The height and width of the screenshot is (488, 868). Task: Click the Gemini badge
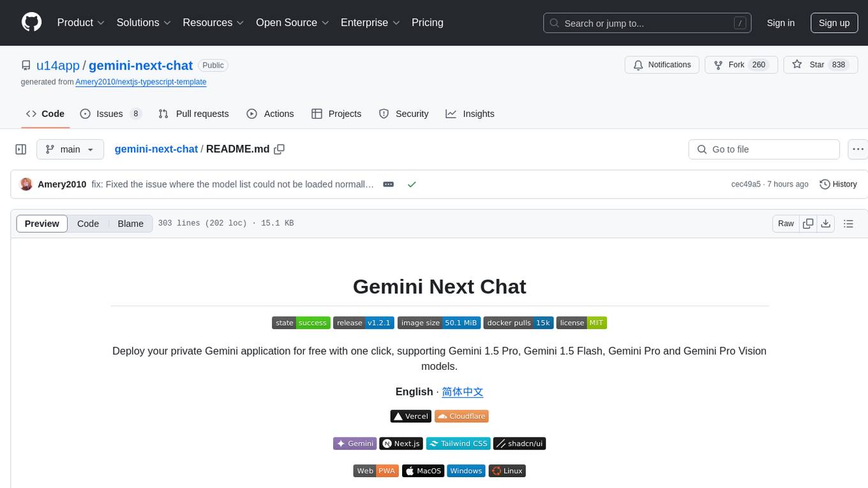pyautogui.click(x=355, y=443)
